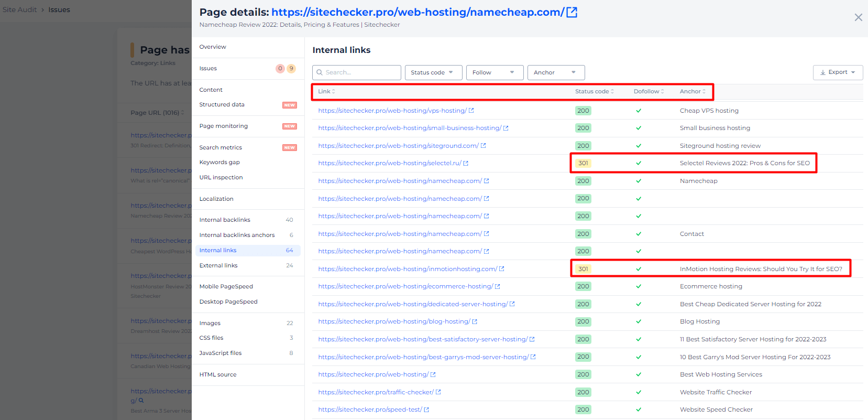The height and width of the screenshot is (420, 868).
Task: Open HTML source section
Action: pyautogui.click(x=218, y=374)
